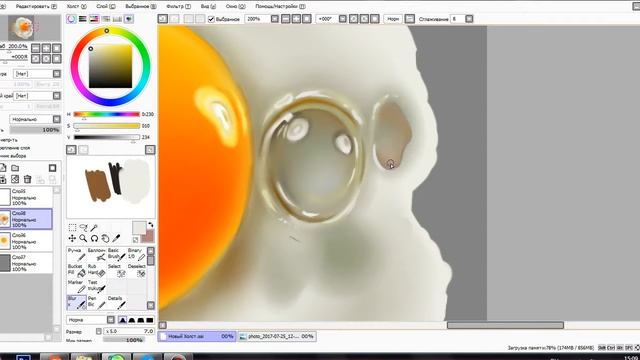Viewport: 640px width, 360px height.
Task: Adjust the H hue slider
Action: tap(107, 114)
